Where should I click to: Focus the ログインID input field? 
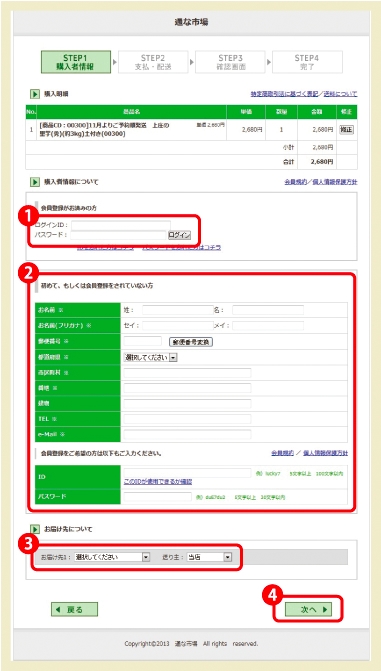coord(121,225)
